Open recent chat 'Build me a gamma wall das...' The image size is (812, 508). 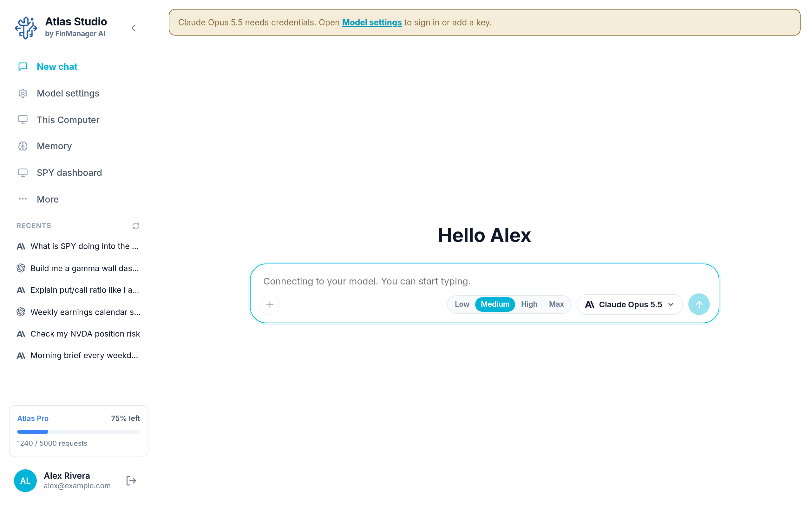pos(79,268)
